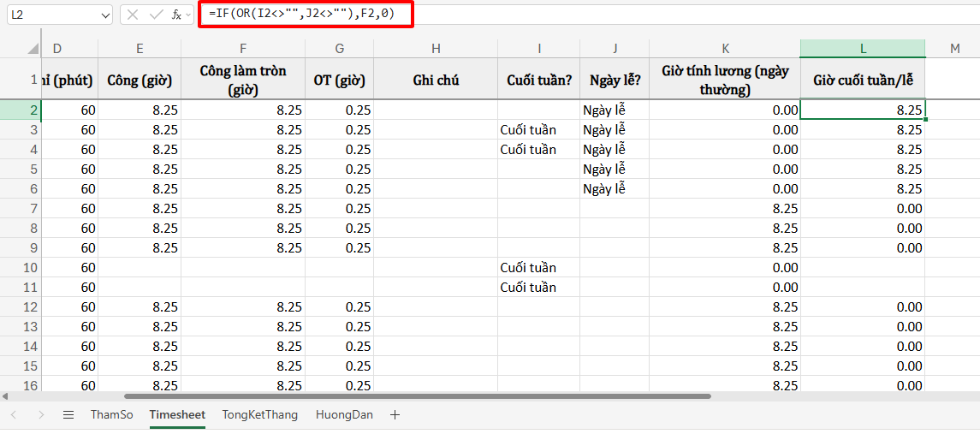This screenshot has width=980, height=434.
Task: Select the 'Giờ cuối tuần/lễ' header cell
Action: pos(863,80)
